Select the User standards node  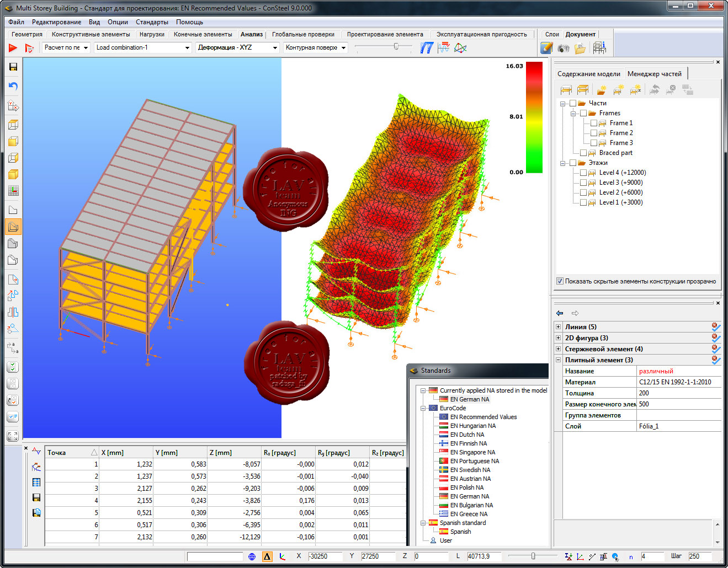[x=446, y=540]
